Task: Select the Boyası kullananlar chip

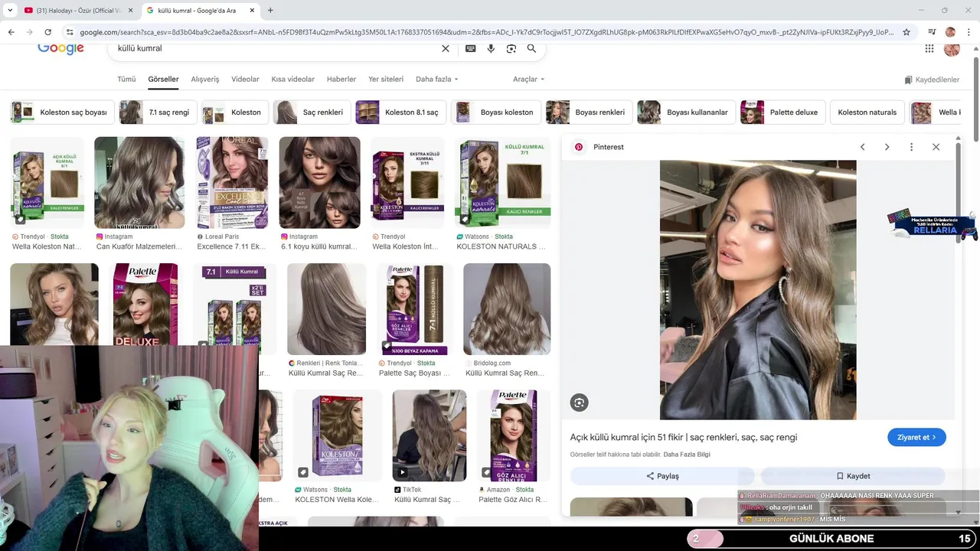Action: click(686, 112)
